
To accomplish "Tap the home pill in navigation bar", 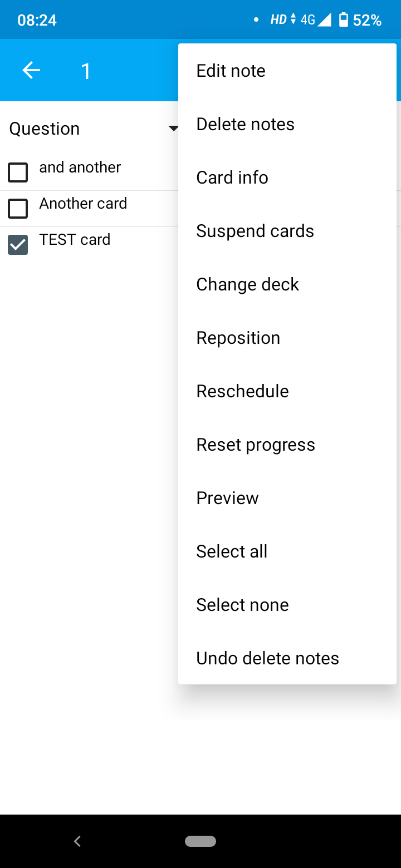I will [x=200, y=841].
